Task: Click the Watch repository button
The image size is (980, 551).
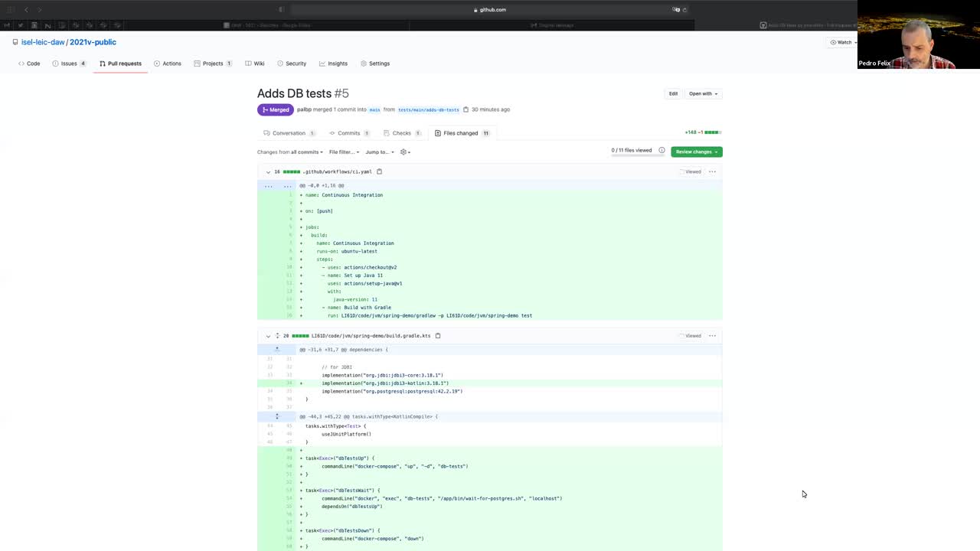Action: (x=843, y=42)
